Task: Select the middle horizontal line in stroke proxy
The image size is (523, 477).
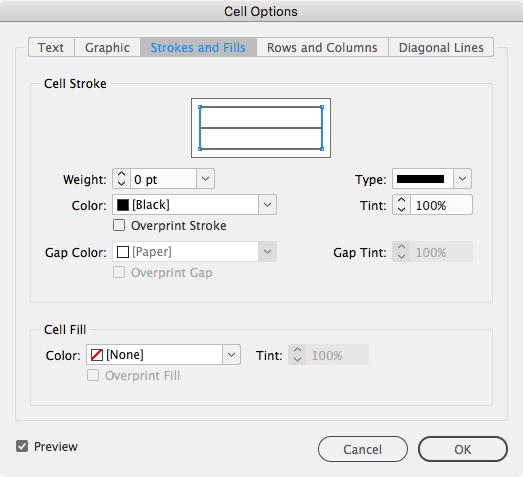Action: (261, 128)
